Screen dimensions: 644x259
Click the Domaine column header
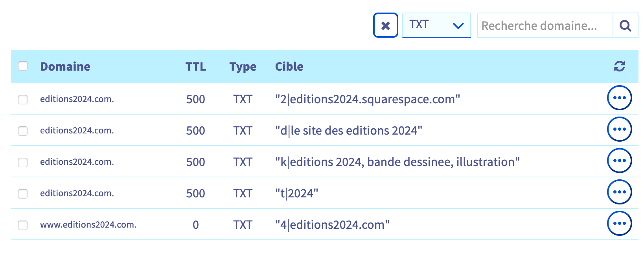coord(65,67)
